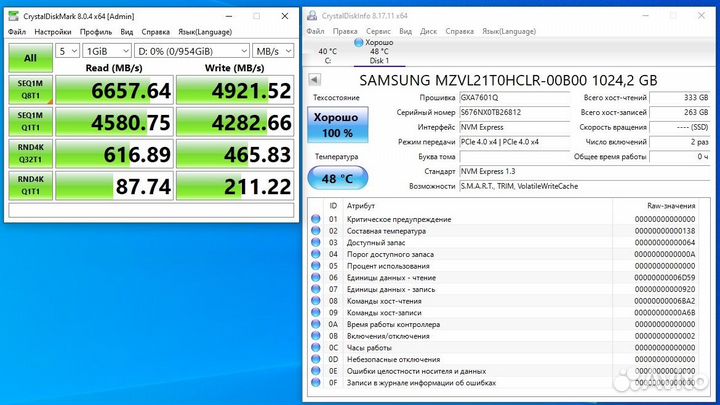This screenshot has height=405, width=720.
Task: Click the status icon for Команды хост-чтения
Action: pos(315,301)
